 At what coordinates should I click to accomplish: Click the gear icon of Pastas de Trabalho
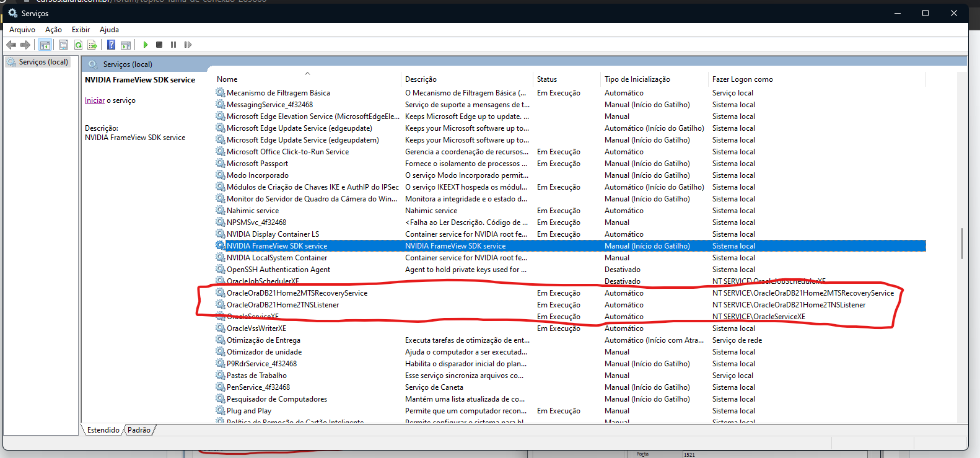point(221,376)
